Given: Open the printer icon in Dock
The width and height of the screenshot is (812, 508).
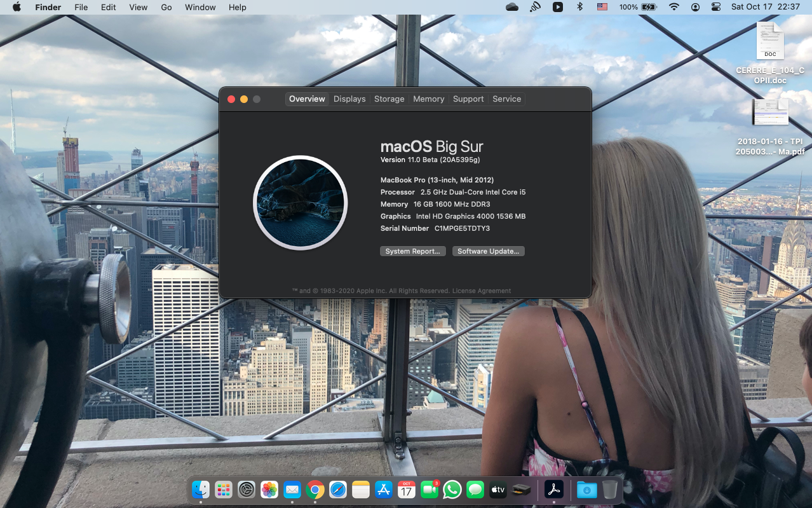Looking at the screenshot, I should [521, 490].
